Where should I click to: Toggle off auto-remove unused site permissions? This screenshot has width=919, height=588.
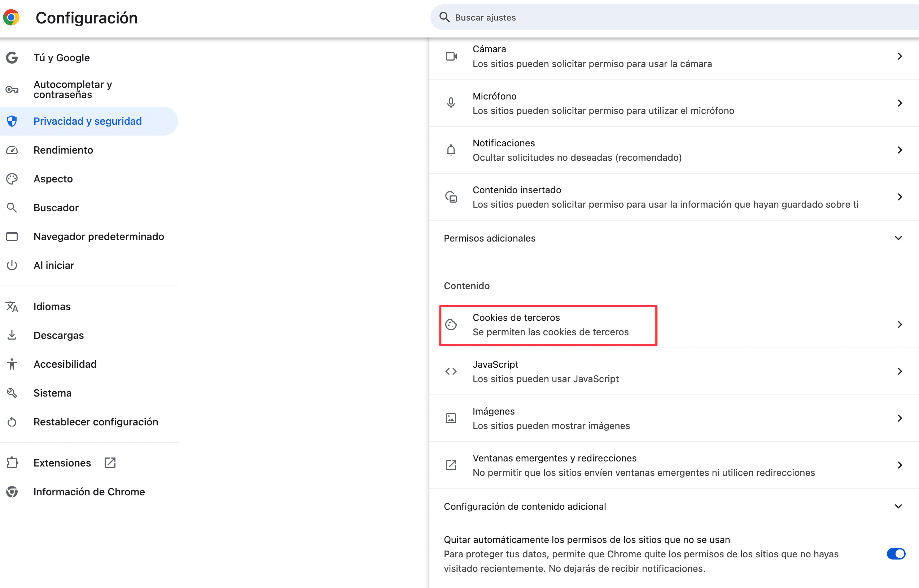896,554
